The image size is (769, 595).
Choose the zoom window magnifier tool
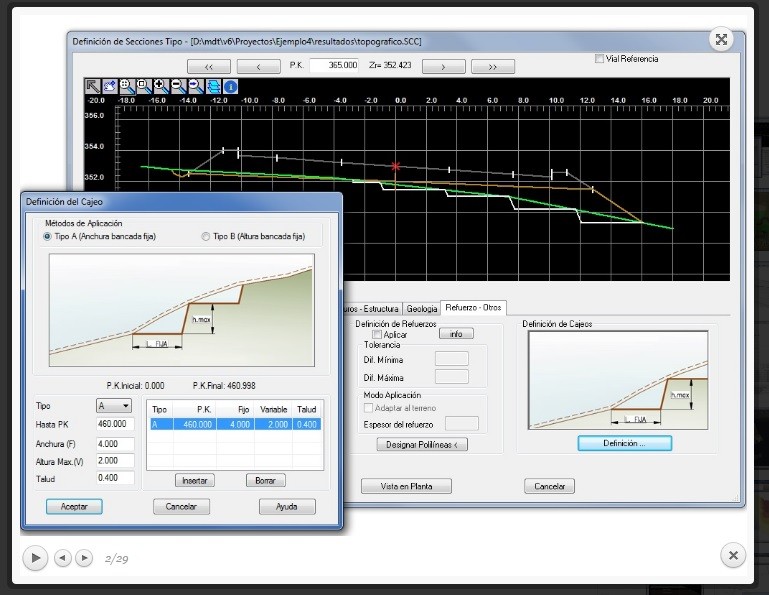(143, 87)
